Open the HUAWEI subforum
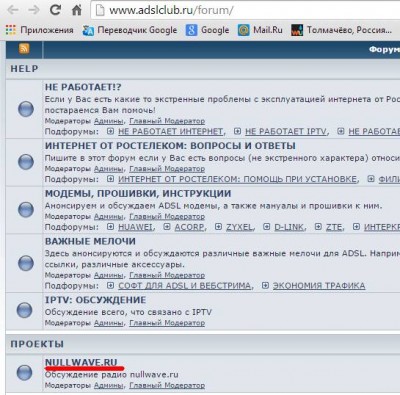Viewport: 400px width, 395px height. click(x=135, y=227)
